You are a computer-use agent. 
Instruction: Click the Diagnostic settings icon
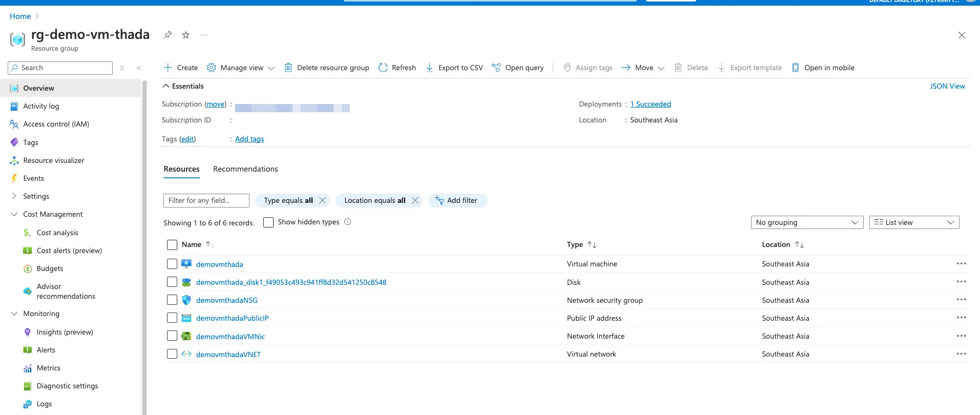(28, 386)
